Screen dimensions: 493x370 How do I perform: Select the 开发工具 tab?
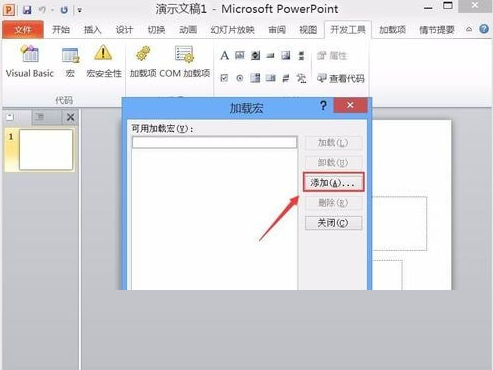click(x=348, y=30)
